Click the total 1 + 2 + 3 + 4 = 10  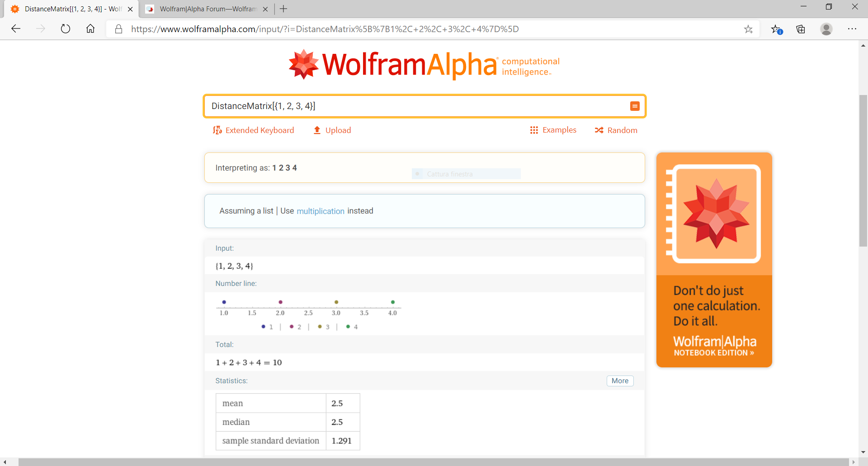coord(249,362)
